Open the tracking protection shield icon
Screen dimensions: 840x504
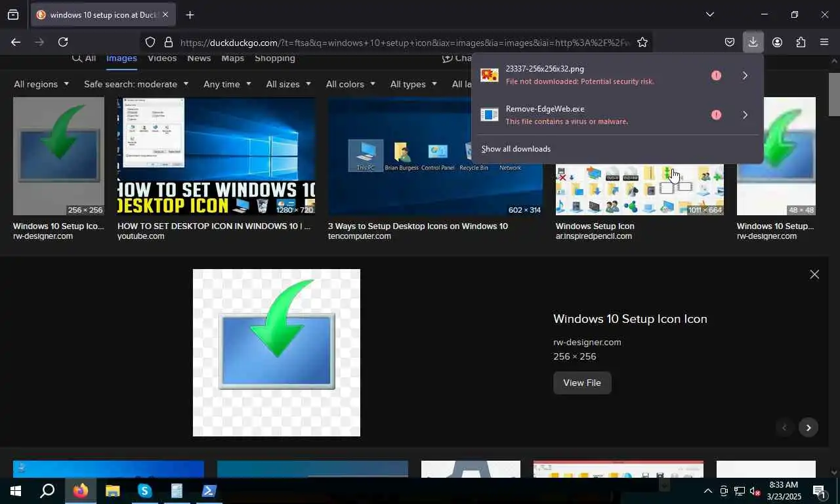pyautogui.click(x=150, y=42)
